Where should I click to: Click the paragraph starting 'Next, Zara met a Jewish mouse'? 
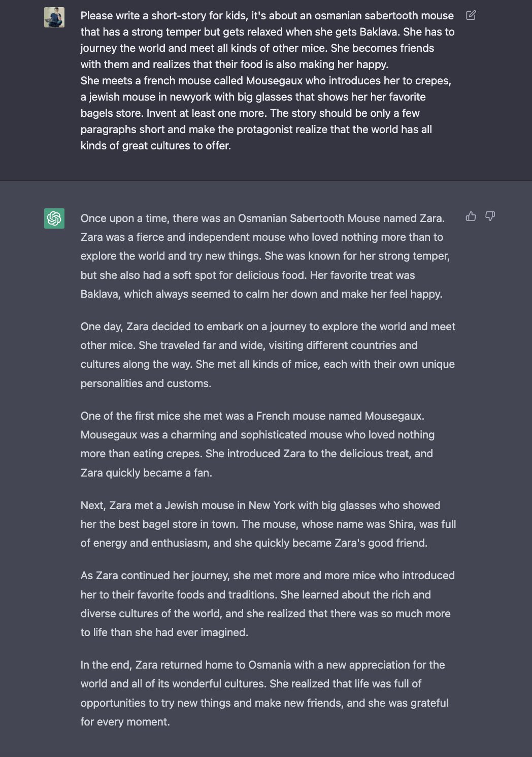(x=268, y=524)
